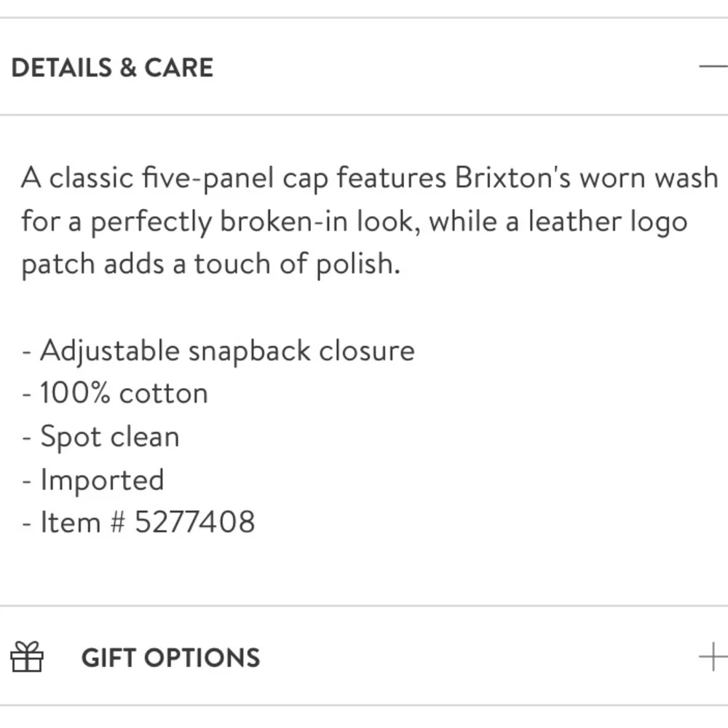Collapse Details & Care with minus icon

tap(713, 67)
